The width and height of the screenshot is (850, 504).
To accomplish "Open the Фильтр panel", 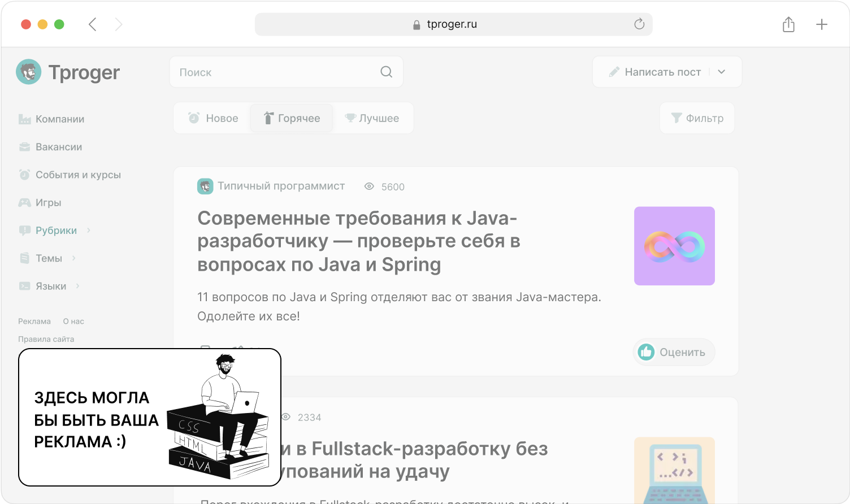I will click(697, 118).
